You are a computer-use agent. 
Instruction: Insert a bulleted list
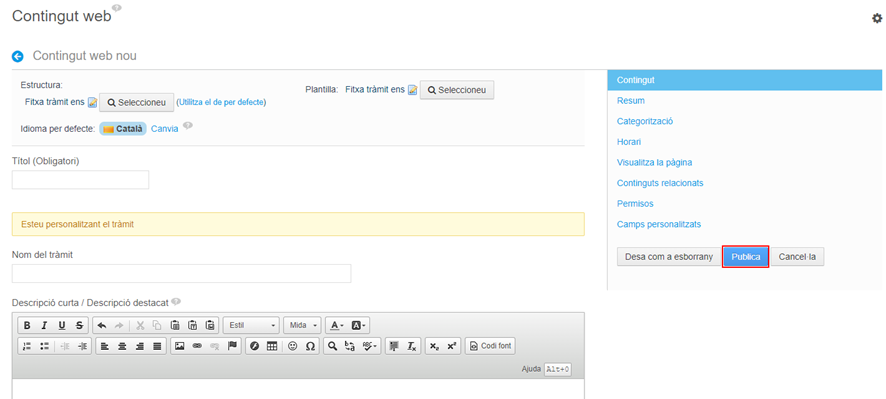44,346
